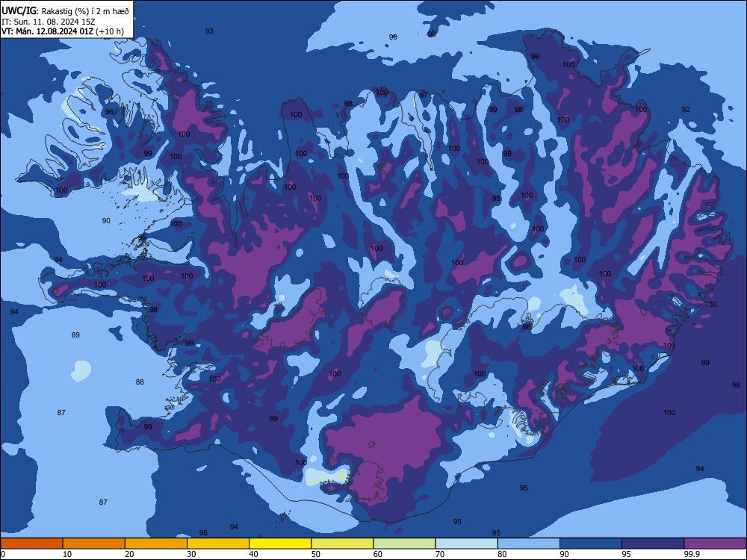Click the orange 10–20 legend swatch
This screenshot has height=560, width=747.
pyautogui.click(x=94, y=544)
